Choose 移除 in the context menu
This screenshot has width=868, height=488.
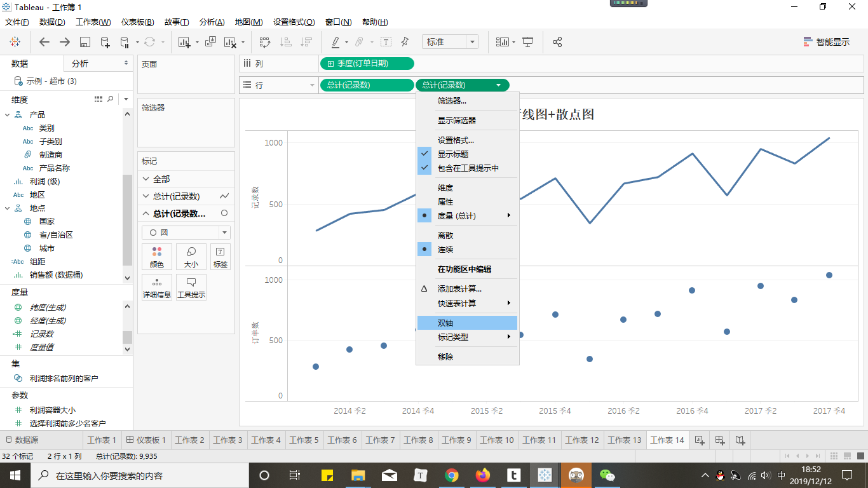pyautogui.click(x=467, y=356)
